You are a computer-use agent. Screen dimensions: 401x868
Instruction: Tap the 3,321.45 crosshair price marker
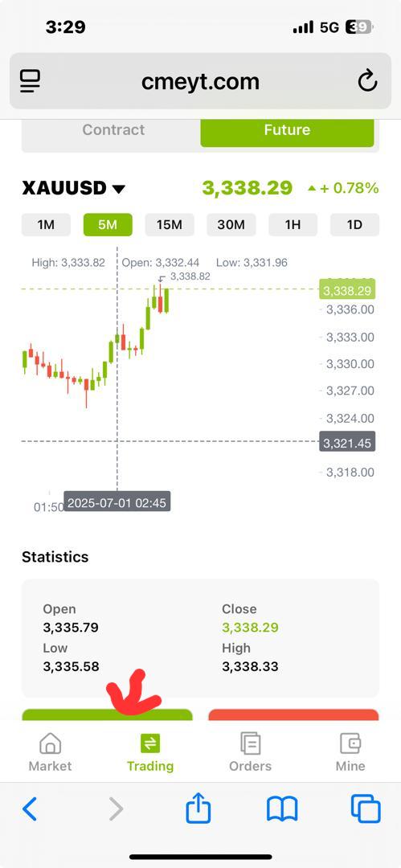coord(347,441)
